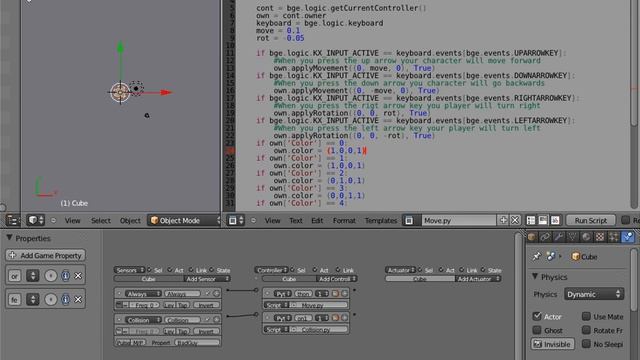This screenshot has width=640, height=360.
Task: Open the text editor type selector icon
Action: 236,220
